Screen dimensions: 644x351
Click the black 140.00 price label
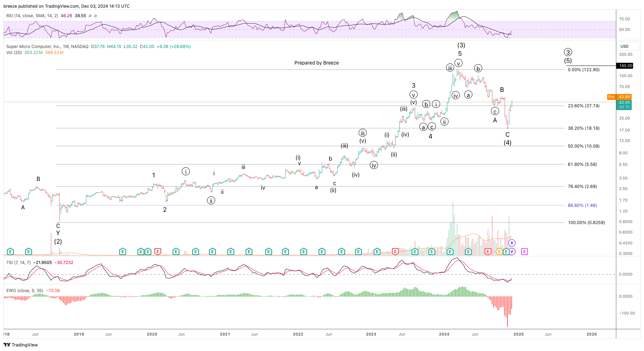(625, 66)
